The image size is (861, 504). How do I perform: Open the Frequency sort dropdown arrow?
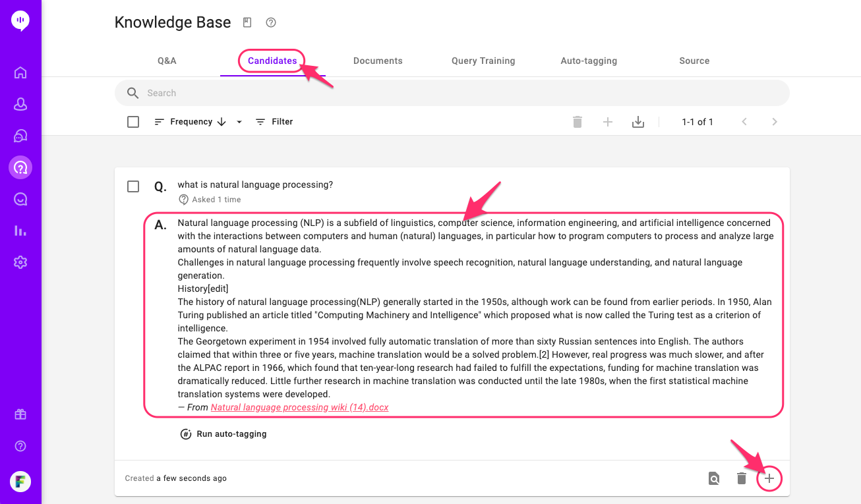pyautogui.click(x=239, y=122)
